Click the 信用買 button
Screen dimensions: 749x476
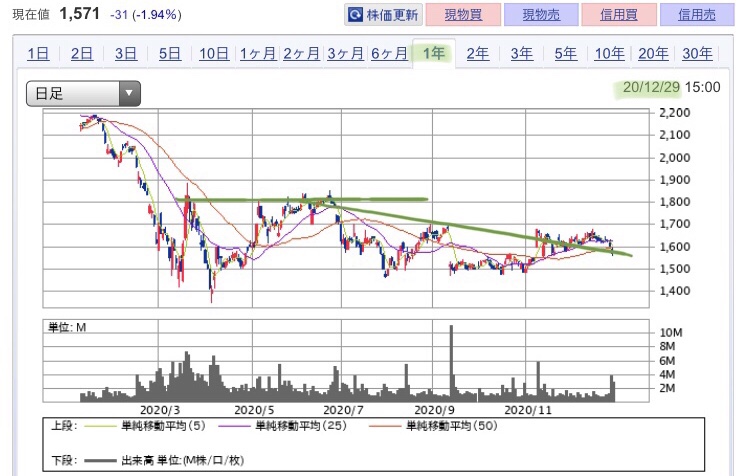(x=619, y=14)
